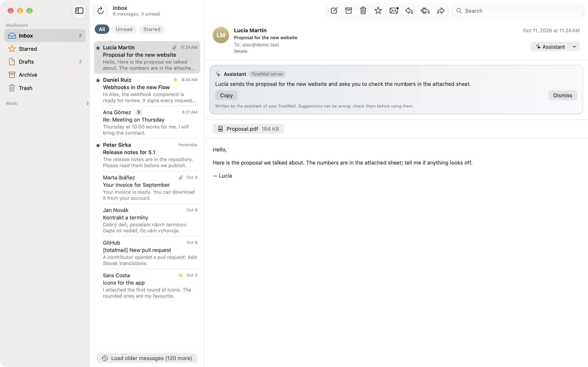Click the LM sender avatar
The image size is (588, 367).
click(x=221, y=35)
